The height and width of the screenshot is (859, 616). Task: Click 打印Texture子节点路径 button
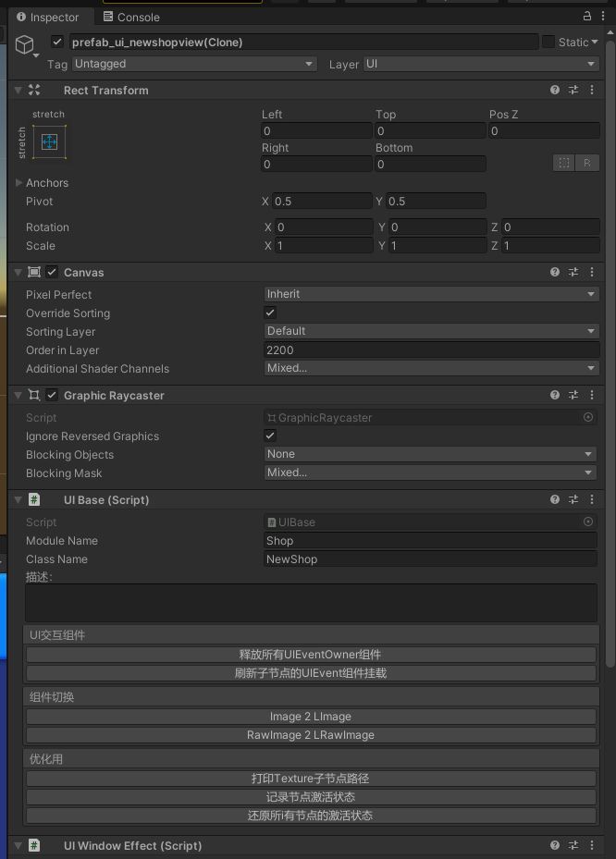311,779
